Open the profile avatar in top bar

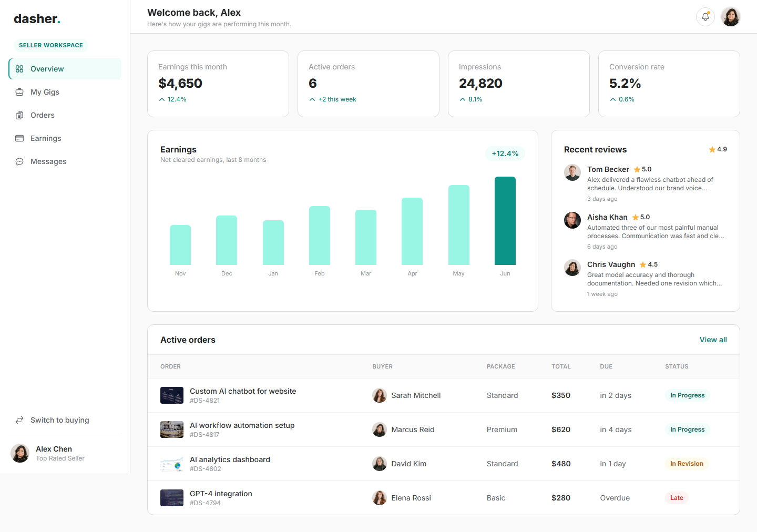[731, 17]
